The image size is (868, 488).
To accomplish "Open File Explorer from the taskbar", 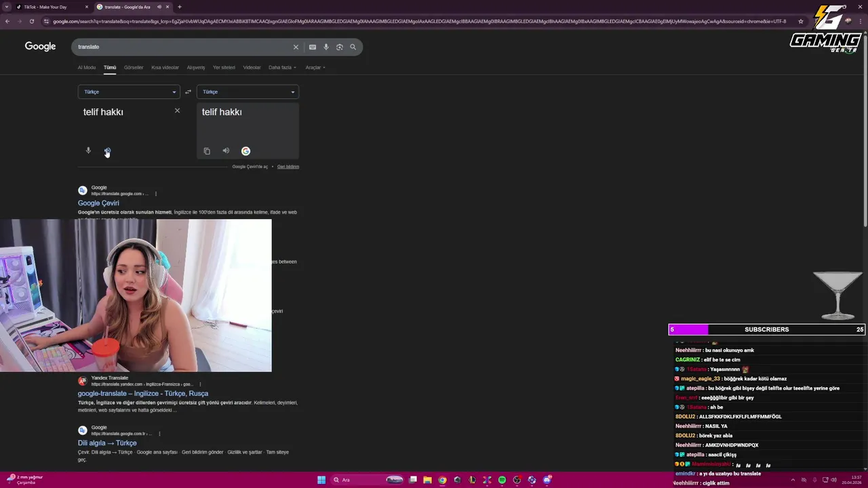I will click(x=427, y=480).
